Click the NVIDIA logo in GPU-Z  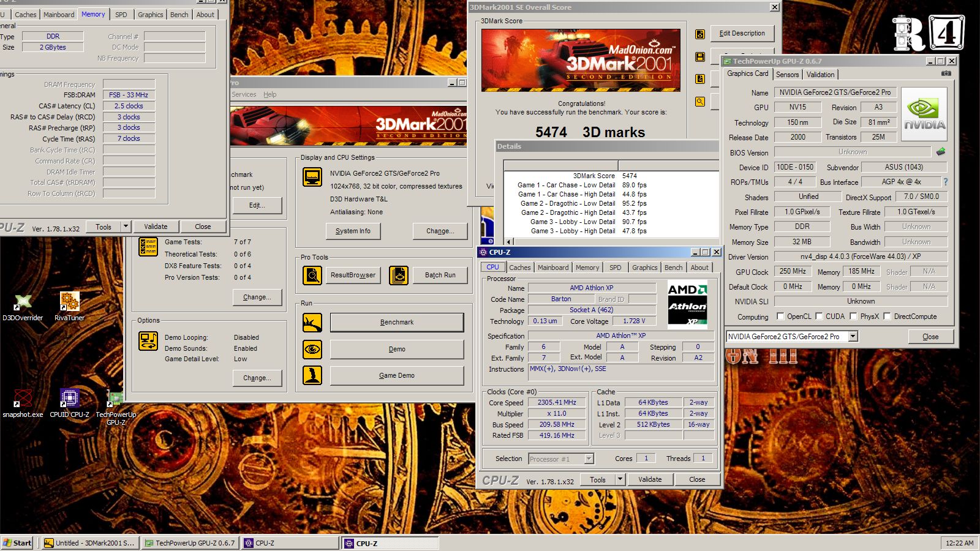coord(924,114)
